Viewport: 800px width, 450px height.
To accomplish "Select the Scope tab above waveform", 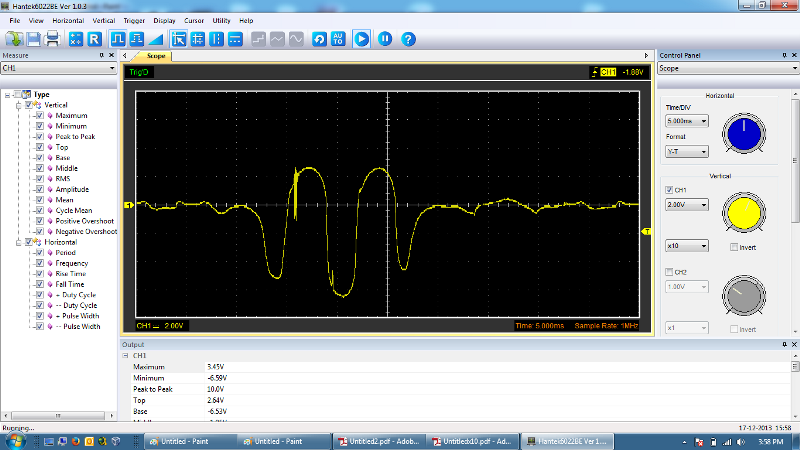I will click(156, 57).
